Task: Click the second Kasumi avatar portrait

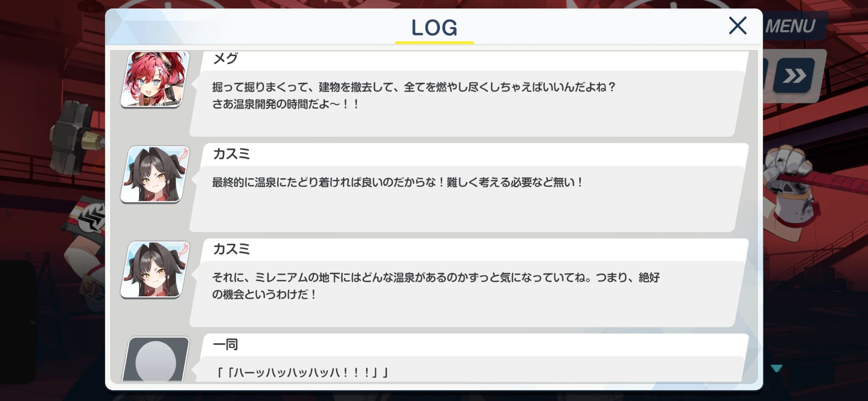Action: tap(155, 269)
